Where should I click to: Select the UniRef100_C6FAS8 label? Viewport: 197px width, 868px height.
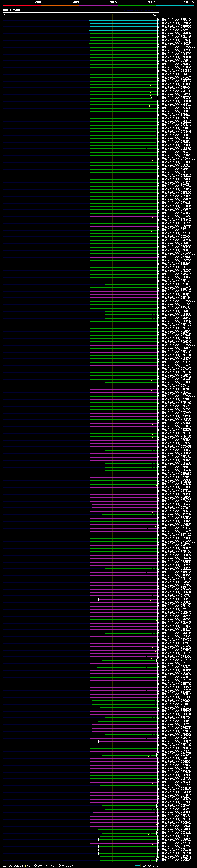[177, 450]
